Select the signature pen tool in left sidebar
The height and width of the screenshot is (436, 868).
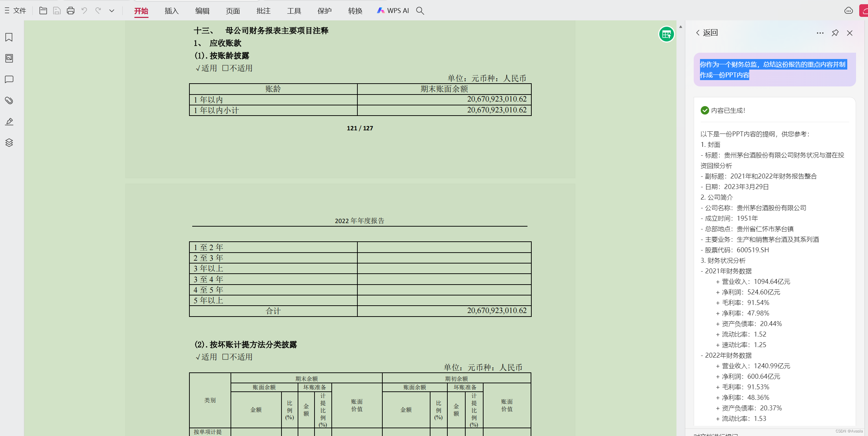pyautogui.click(x=9, y=121)
